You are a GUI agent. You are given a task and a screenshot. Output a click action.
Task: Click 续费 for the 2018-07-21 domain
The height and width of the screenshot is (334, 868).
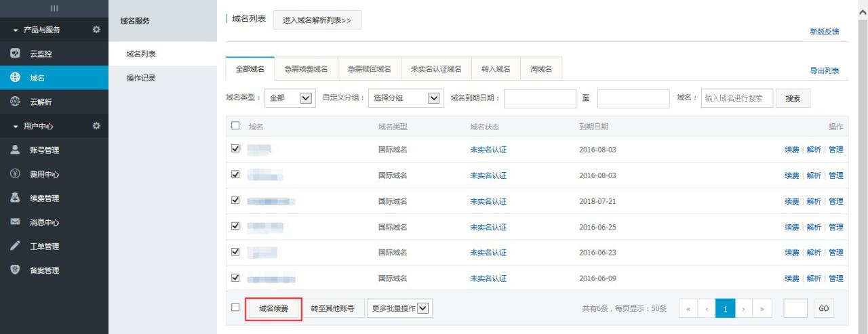(x=792, y=201)
